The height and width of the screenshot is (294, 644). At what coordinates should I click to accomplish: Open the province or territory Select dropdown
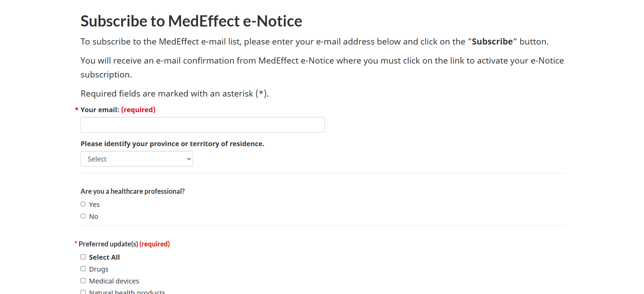(137, 159)
